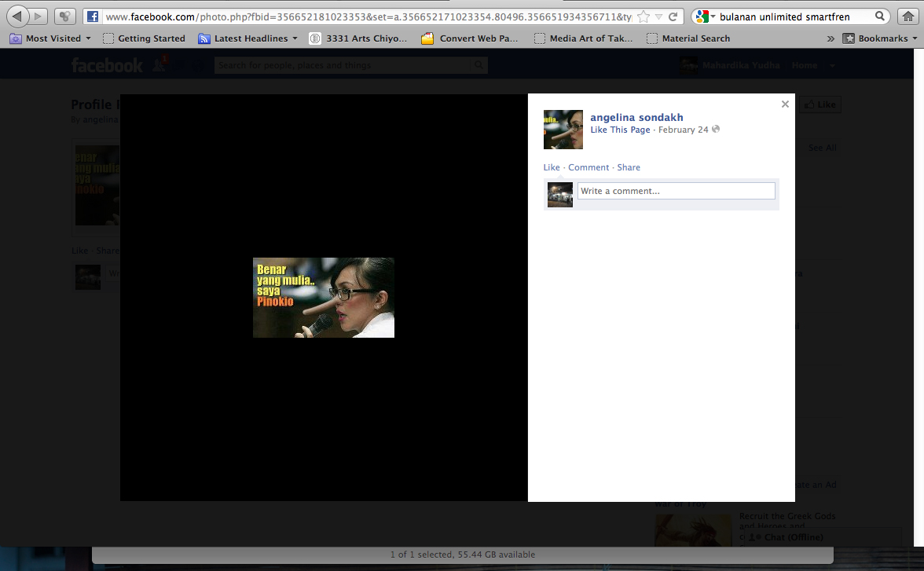Go to the browser Home page
The width and height of the screenshot is (924, 571).
tap(908, 16)
